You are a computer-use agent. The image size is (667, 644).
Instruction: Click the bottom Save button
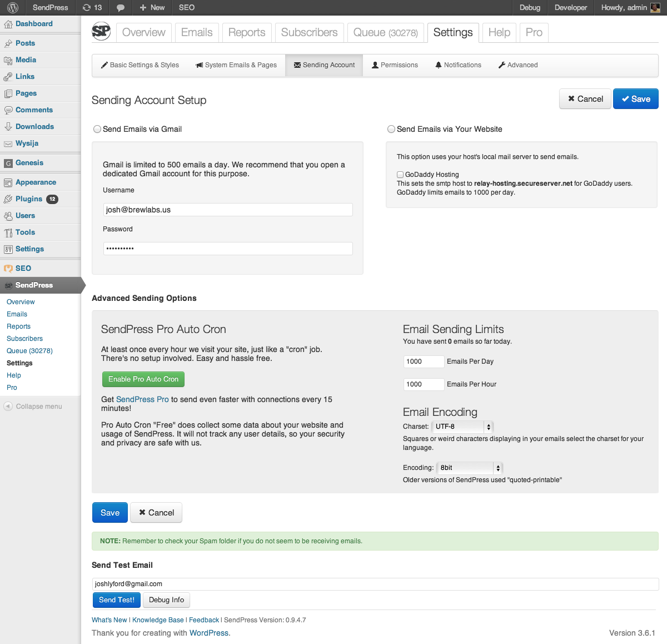coord(110,513)
